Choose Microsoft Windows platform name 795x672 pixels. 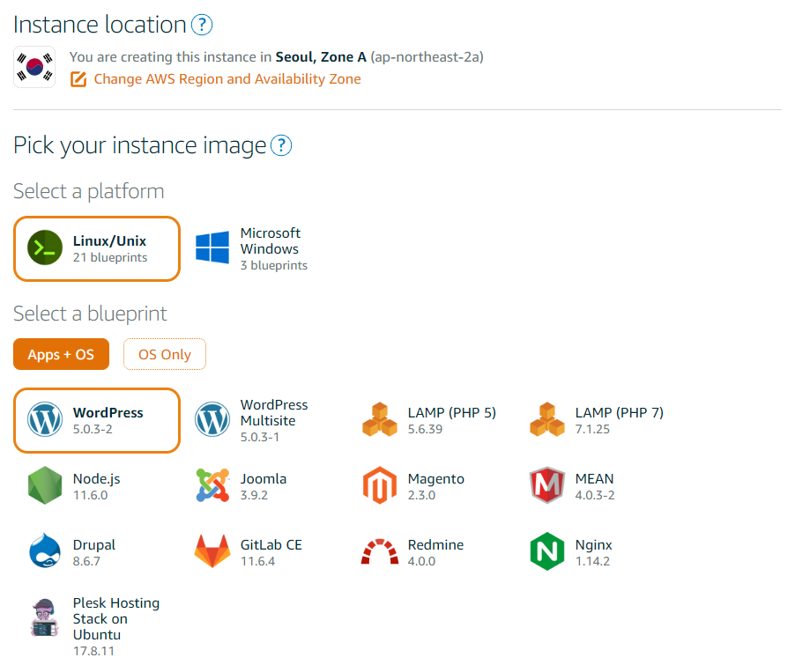[271, 240]
